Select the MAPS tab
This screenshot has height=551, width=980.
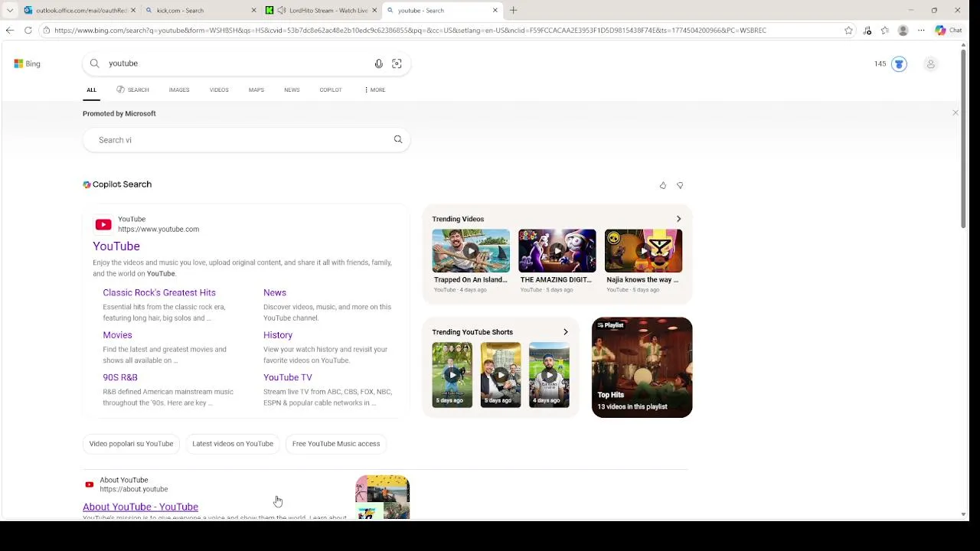(x=256, y=90)
